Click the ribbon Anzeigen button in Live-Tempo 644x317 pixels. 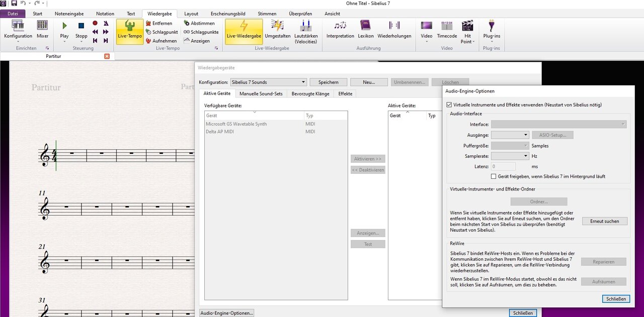(197, 41)
